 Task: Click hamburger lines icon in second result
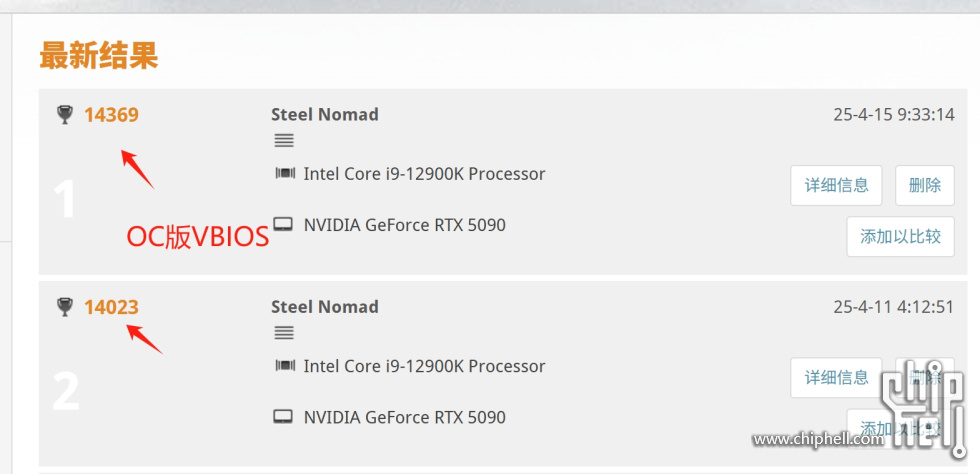click(284, 333)
